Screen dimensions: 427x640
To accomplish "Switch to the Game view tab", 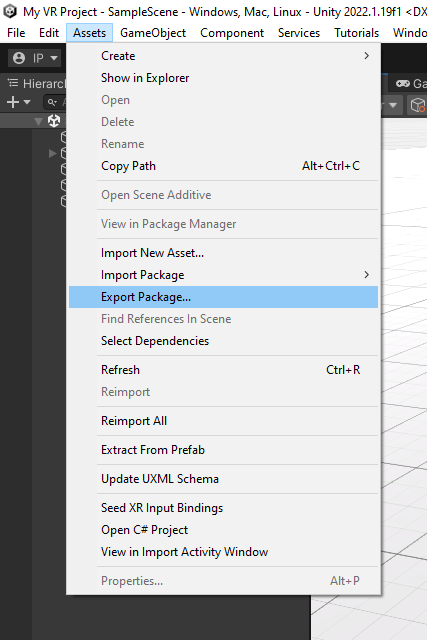I will pos(410,84).
